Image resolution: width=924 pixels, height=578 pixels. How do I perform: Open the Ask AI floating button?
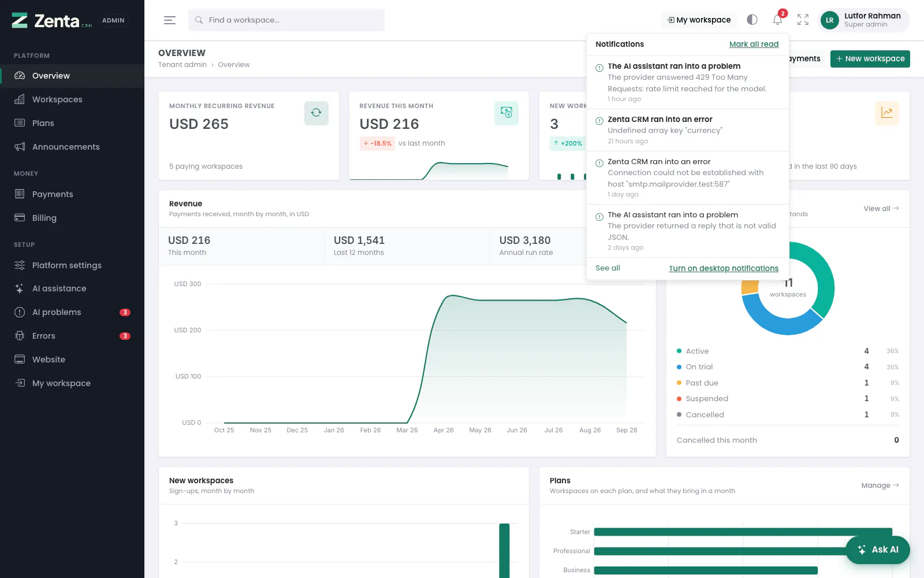pos(878,550)
